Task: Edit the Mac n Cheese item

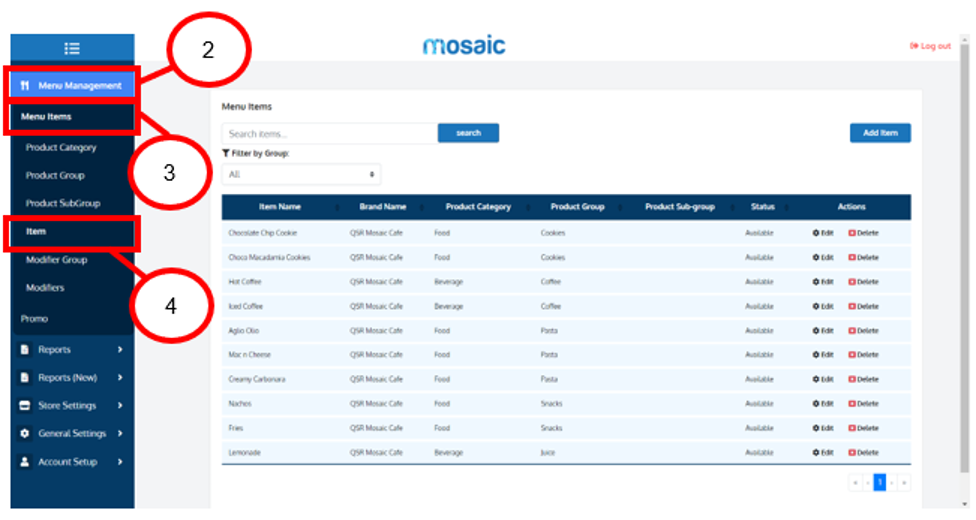Action: (823, 355)
